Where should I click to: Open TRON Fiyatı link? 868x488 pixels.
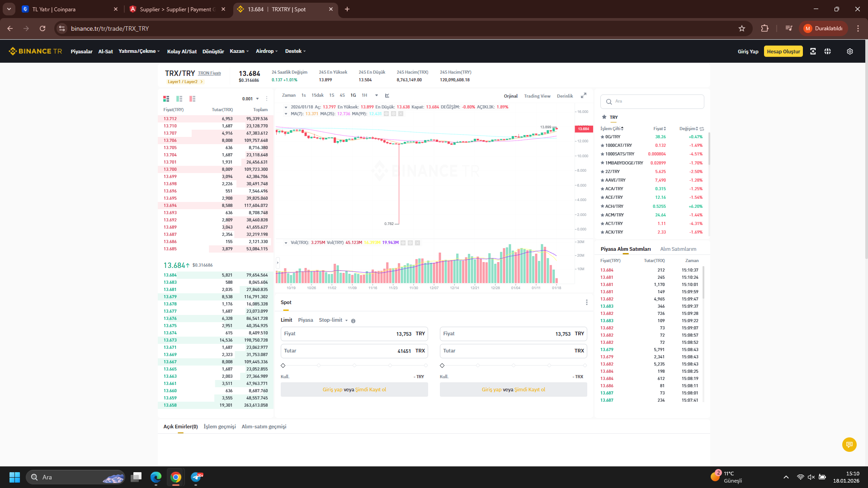click(x=209, y=73)
